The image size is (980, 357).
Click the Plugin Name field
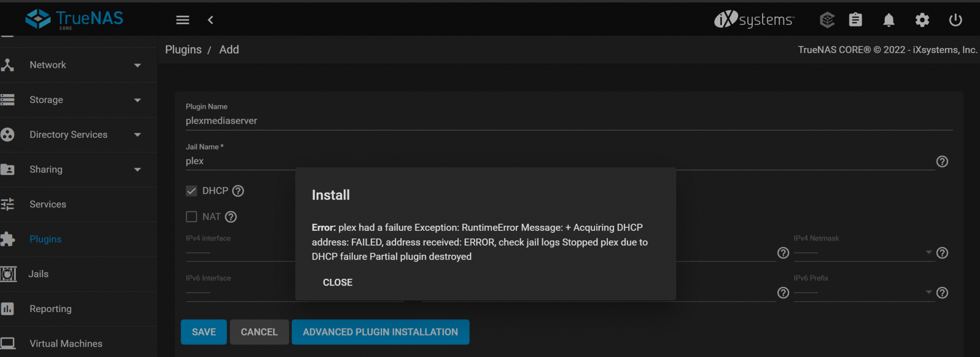pos(569,121)
